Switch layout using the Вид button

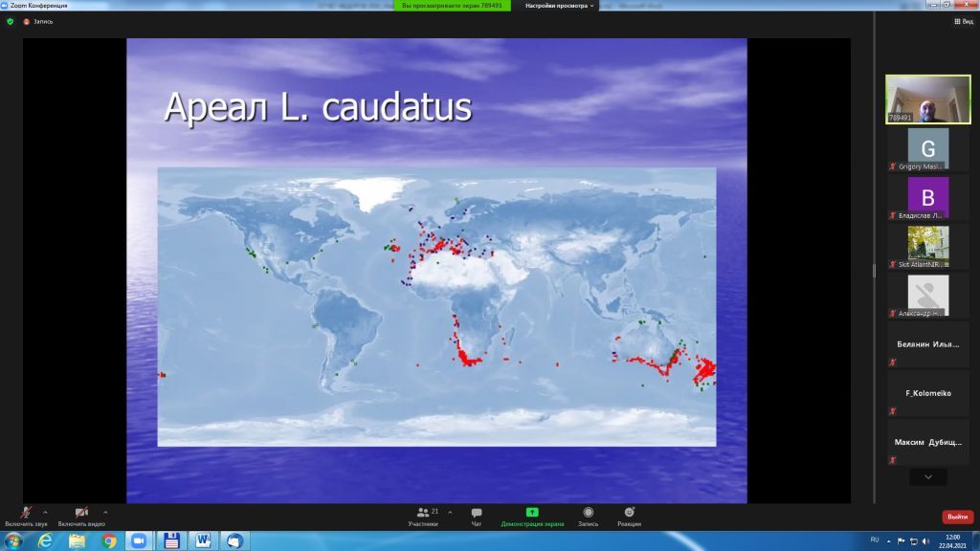point(962,21)
